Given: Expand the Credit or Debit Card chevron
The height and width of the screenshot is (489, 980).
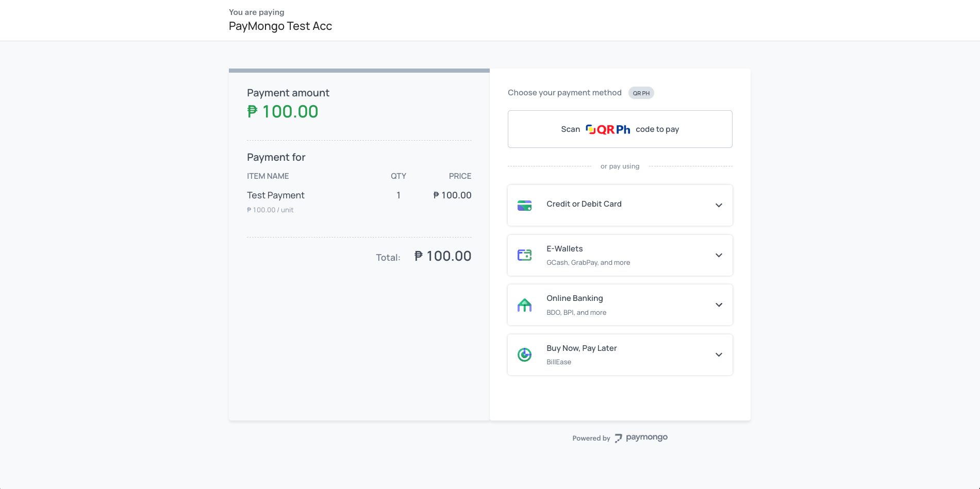Looking at the screenshot, I should point(719,205).
